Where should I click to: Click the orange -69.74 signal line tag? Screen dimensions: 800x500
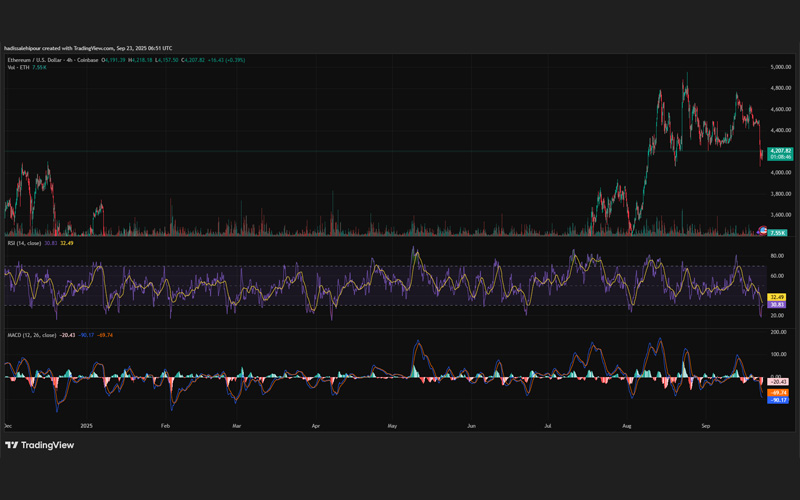[x=778, y=393]
